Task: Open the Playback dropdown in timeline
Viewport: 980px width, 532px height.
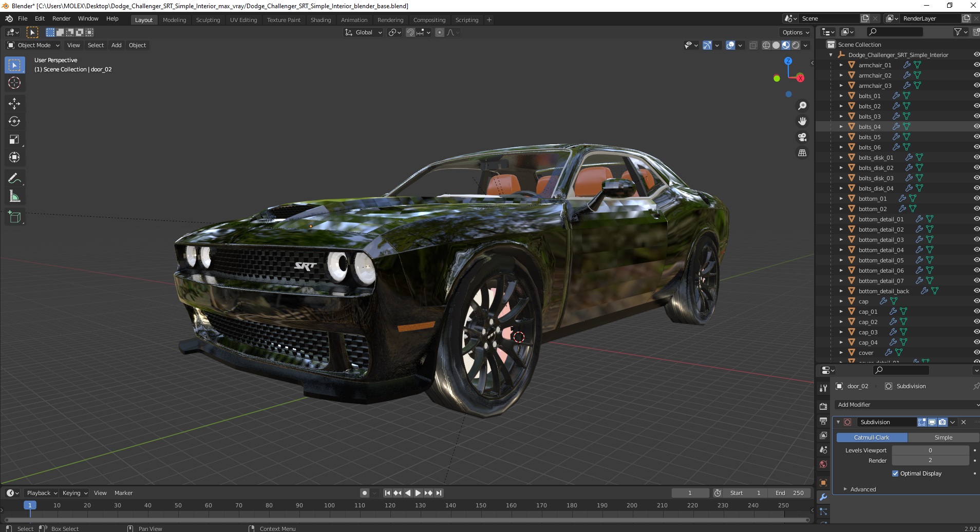Action: 42,493
